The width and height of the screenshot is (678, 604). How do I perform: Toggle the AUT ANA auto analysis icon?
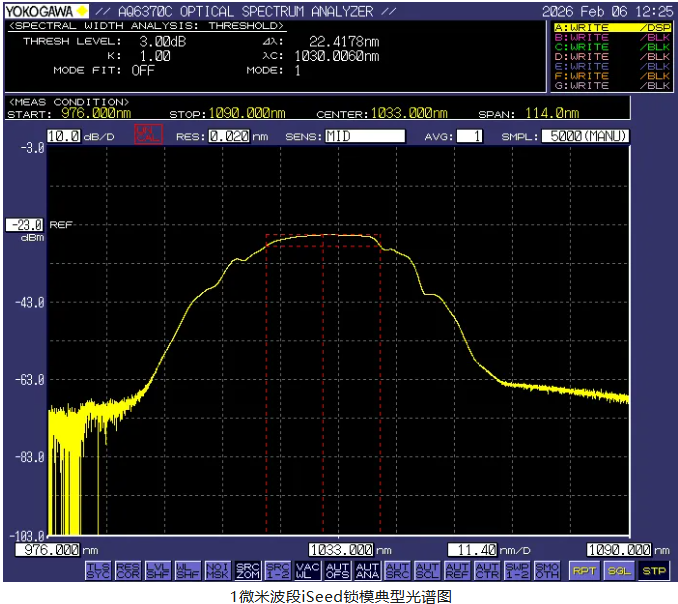coord(368,570)
